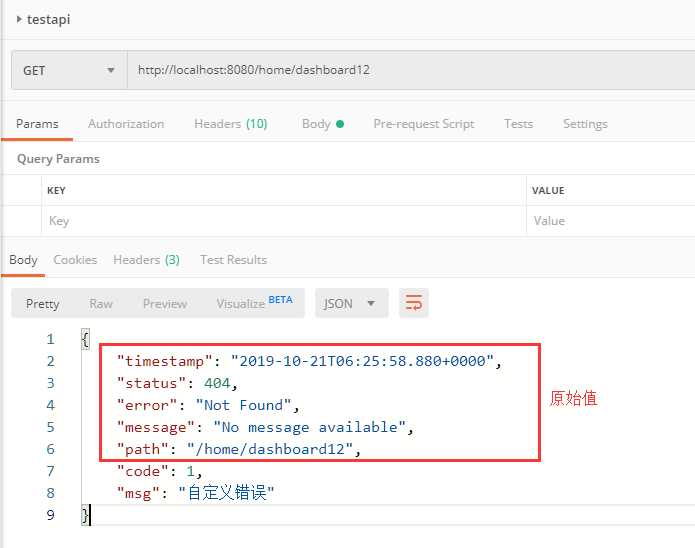This screenshot has height=548, width=695.
Task: Switch to the Params tab
Action: coord(37,124)
